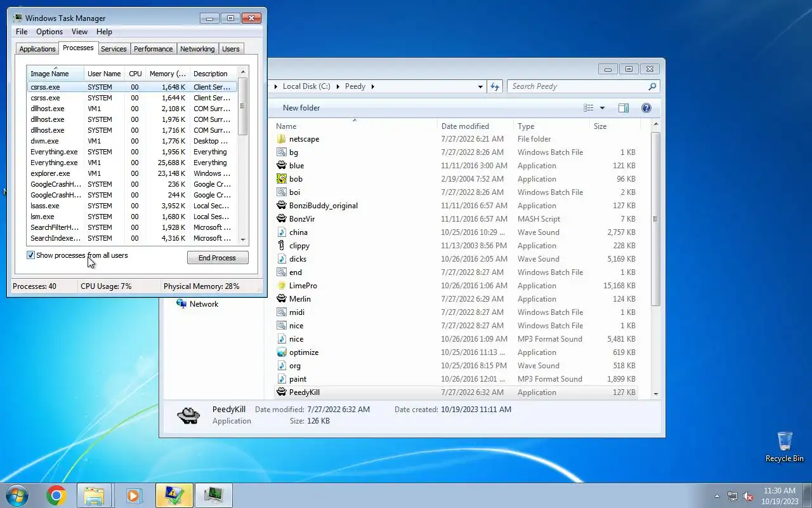Click the End Process button
812x508 pixels.
point(218,258)
